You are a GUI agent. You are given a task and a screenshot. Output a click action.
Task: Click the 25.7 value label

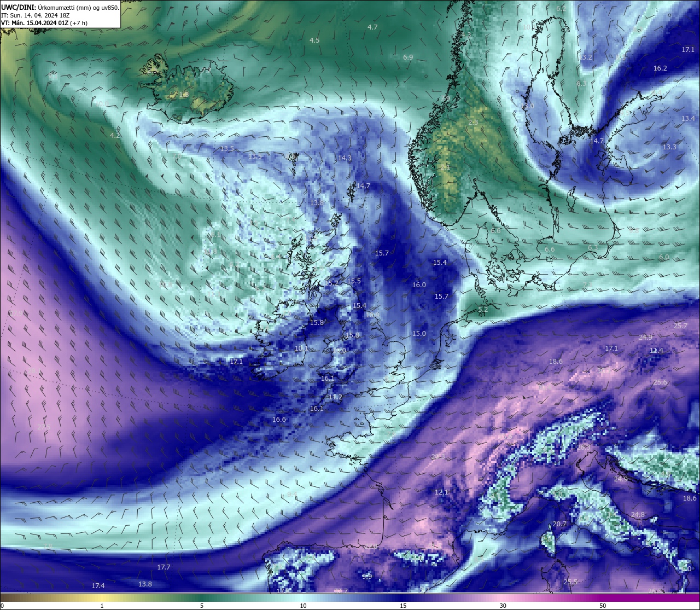(x=680, y=326)
